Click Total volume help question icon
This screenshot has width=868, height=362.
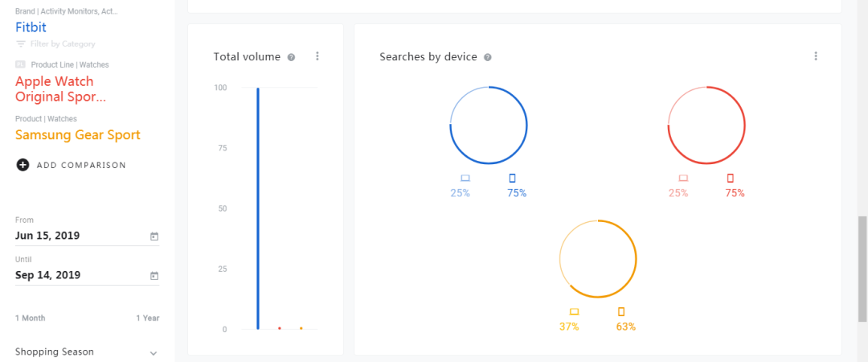point(291,57)
